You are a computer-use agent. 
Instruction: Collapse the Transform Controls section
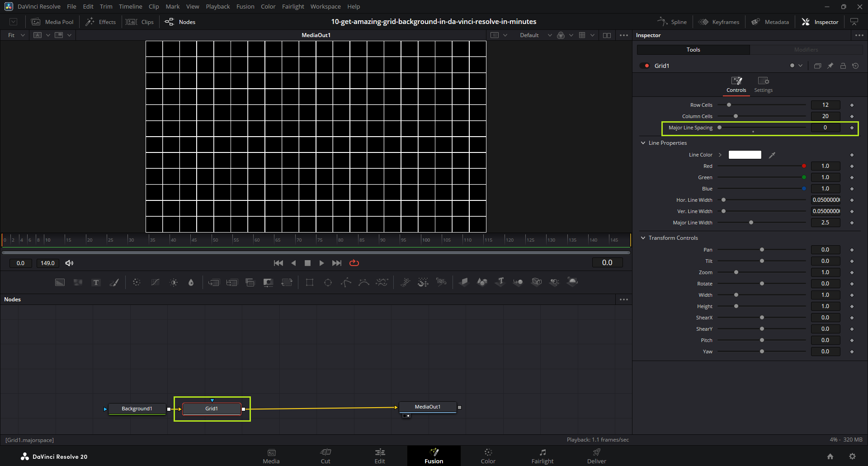click(643, 238)
